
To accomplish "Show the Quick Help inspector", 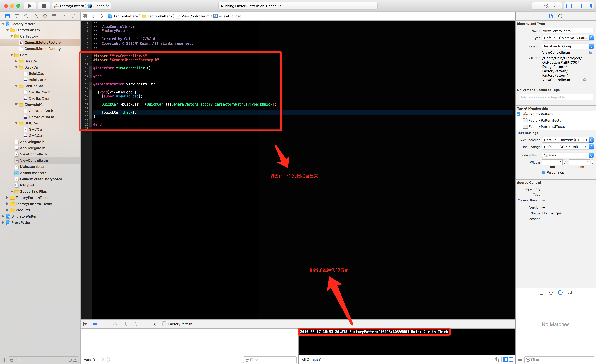I will click(x=560, y=16).
